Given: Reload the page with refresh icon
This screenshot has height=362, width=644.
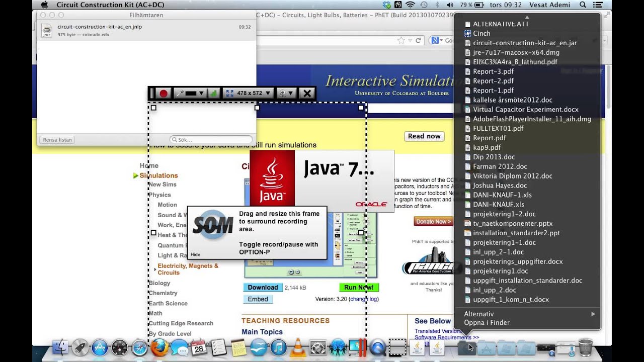Looking at the screenshot, I should click(x=418, y=40).
